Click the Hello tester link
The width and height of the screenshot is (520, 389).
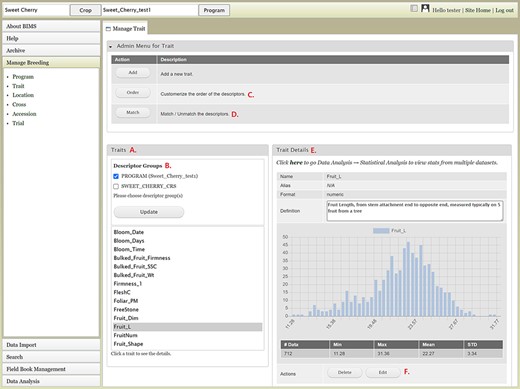[446, 10]
